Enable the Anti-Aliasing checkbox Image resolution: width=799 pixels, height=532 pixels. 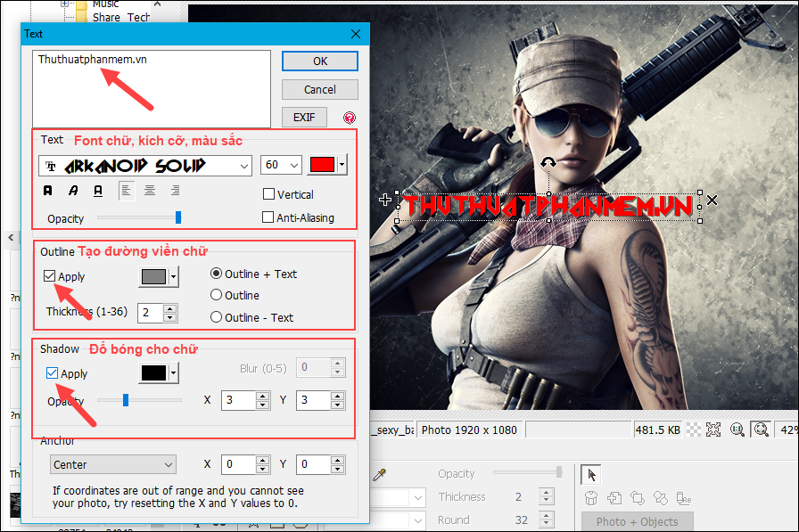click(268, 217)
